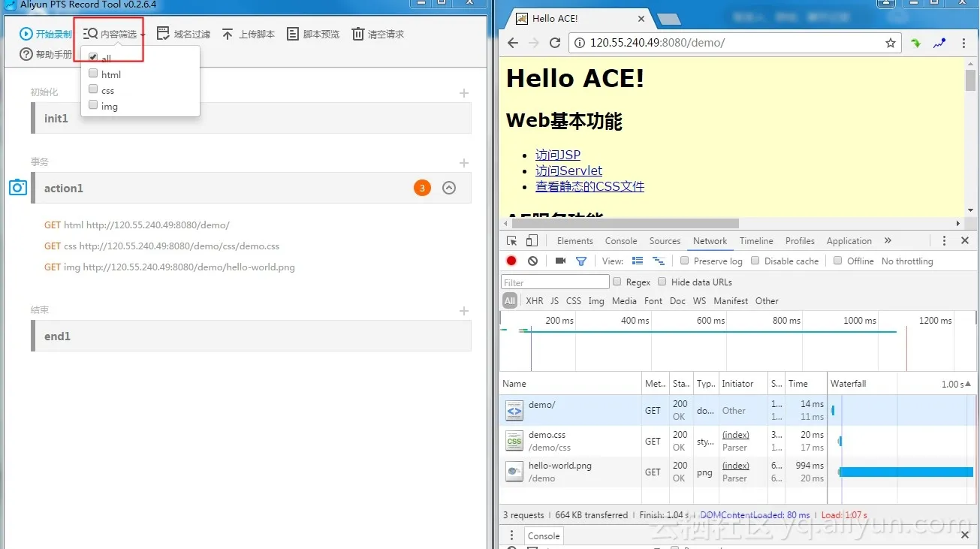
Task: Switch to the Application DevTools tab
Action: click(x=849, y=241)
